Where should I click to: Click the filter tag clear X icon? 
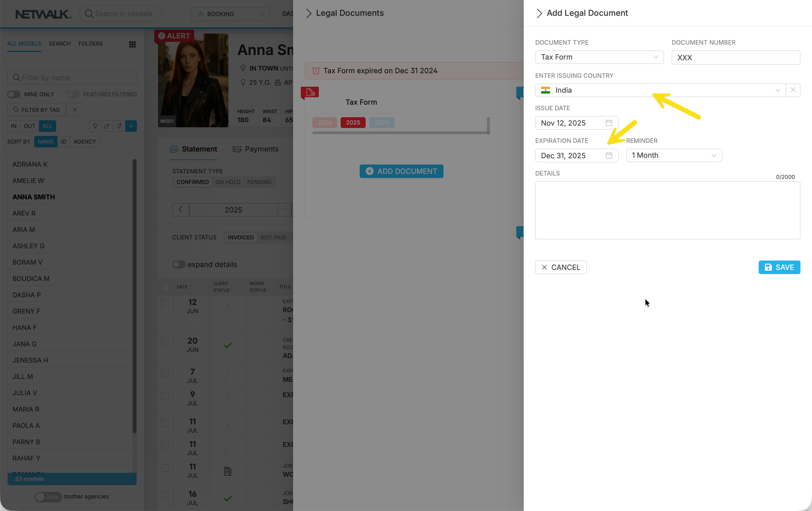74,110
